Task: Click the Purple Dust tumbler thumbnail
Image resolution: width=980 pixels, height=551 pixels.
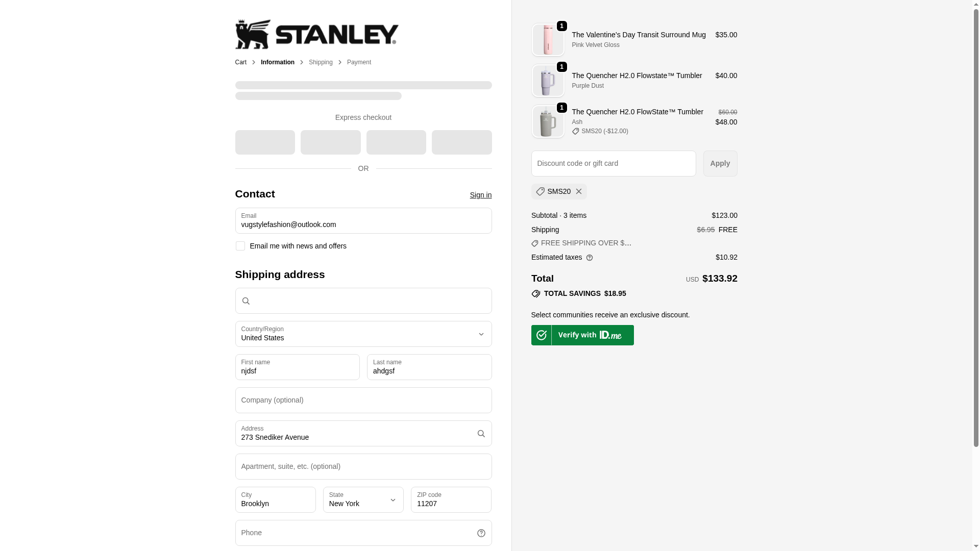Action: pos(548,81)
